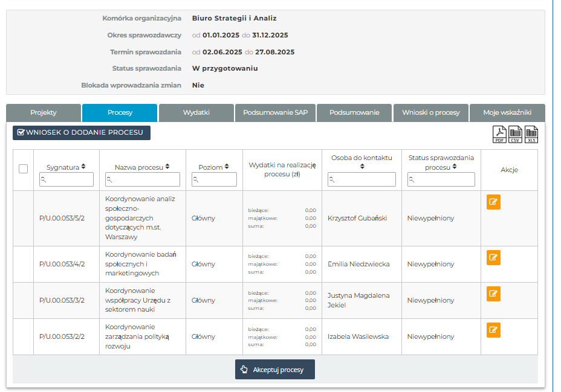Viewport: 561px width, 392px height.
Task: Export table to XLS file
Action: [531, 134]
